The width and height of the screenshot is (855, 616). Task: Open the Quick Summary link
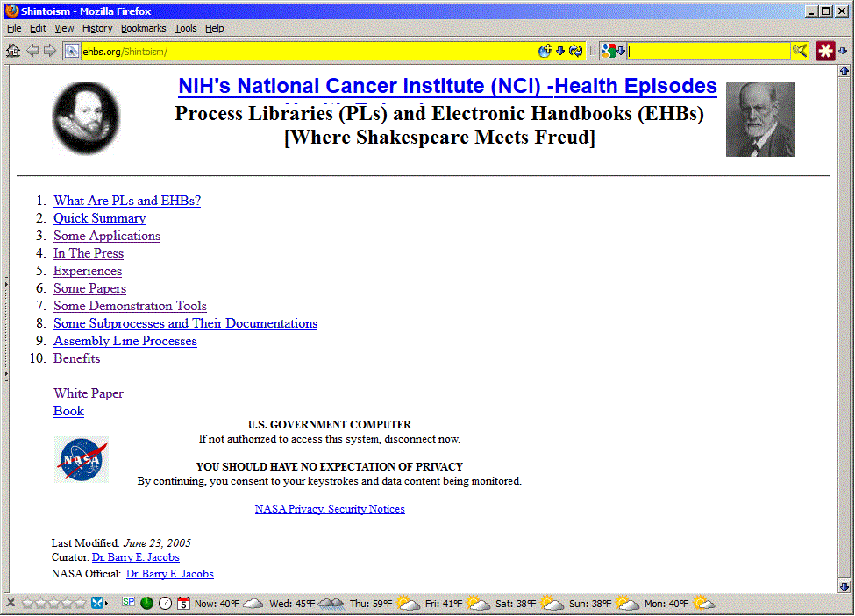tap(99, 218)
